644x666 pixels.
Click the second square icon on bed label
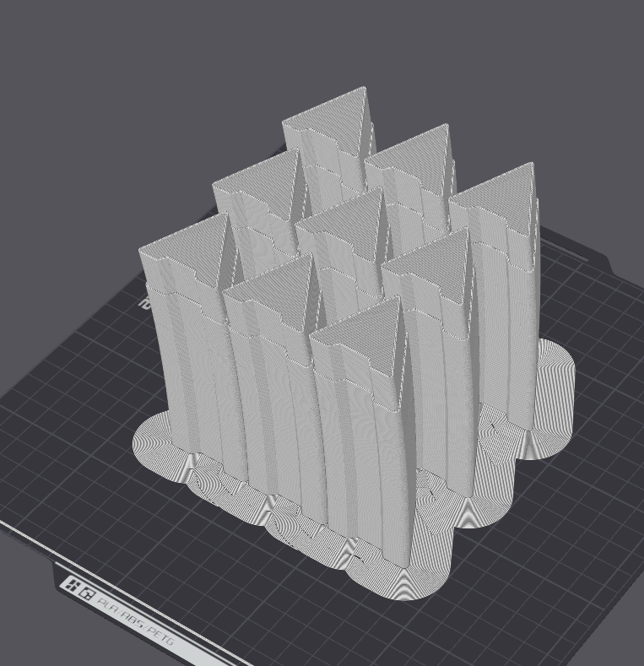pyautogui.click(x=86, y=593)
